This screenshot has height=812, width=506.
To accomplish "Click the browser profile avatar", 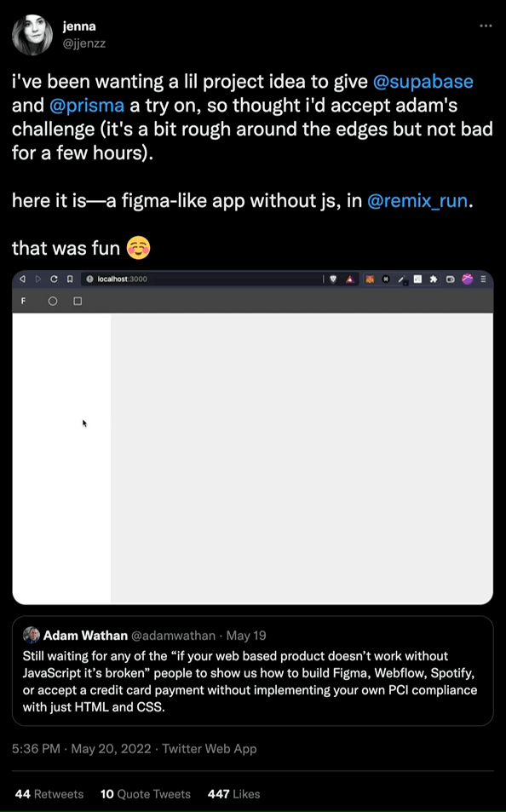I will tap(467, 279).
